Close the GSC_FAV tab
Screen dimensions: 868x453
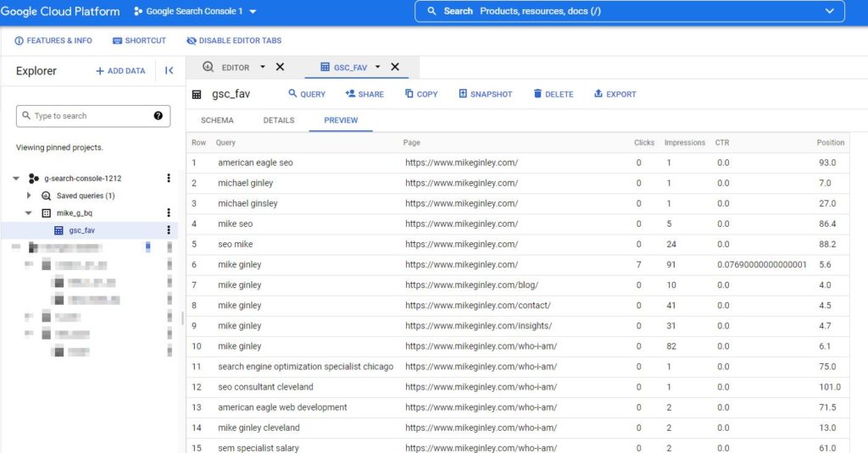(395, 67)
